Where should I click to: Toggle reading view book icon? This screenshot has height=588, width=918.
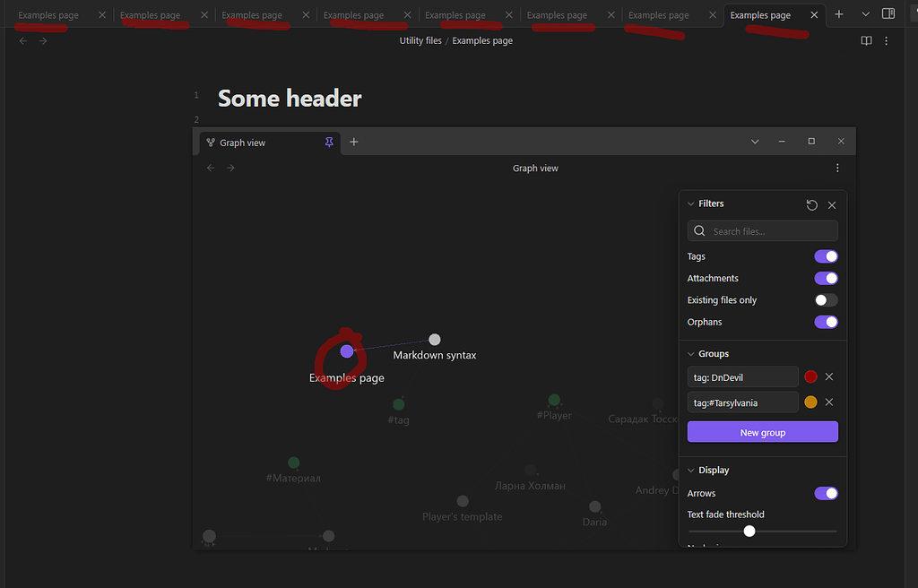[x=866, y=41]
